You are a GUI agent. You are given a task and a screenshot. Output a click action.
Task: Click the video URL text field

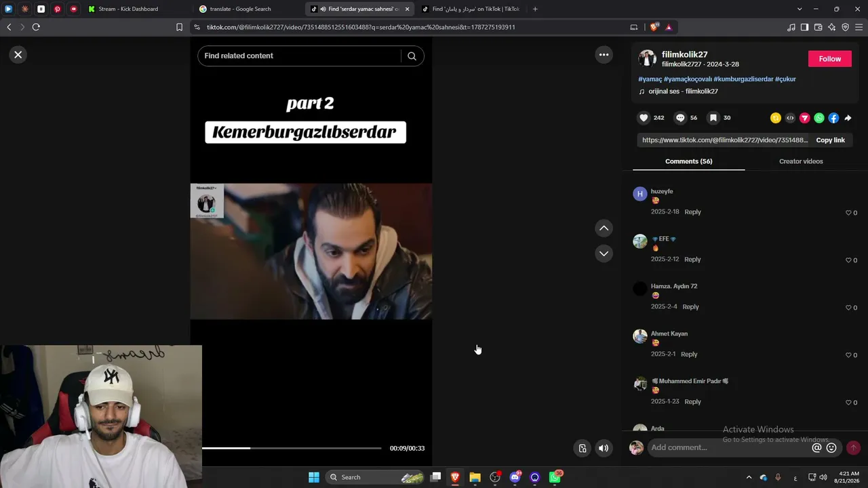click(x=725, y=140)
